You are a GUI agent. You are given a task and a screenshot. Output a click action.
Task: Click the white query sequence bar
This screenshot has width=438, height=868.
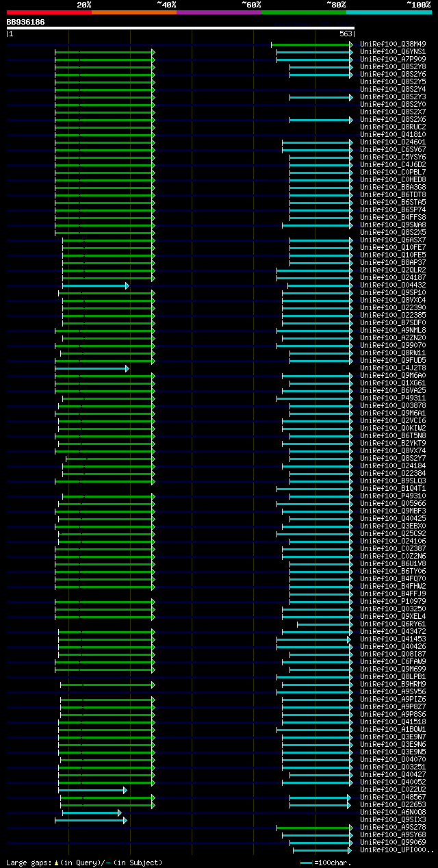pyautogui.click(x=180, y=28)
